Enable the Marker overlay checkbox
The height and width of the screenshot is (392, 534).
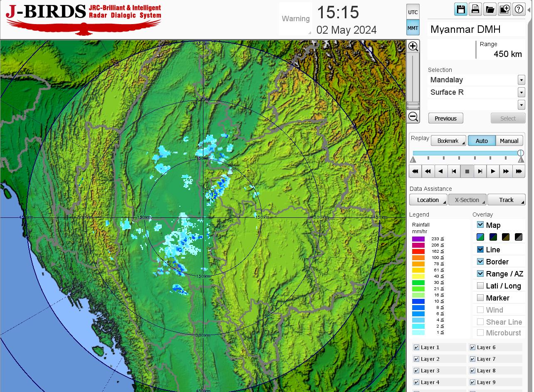pos(480,298)
